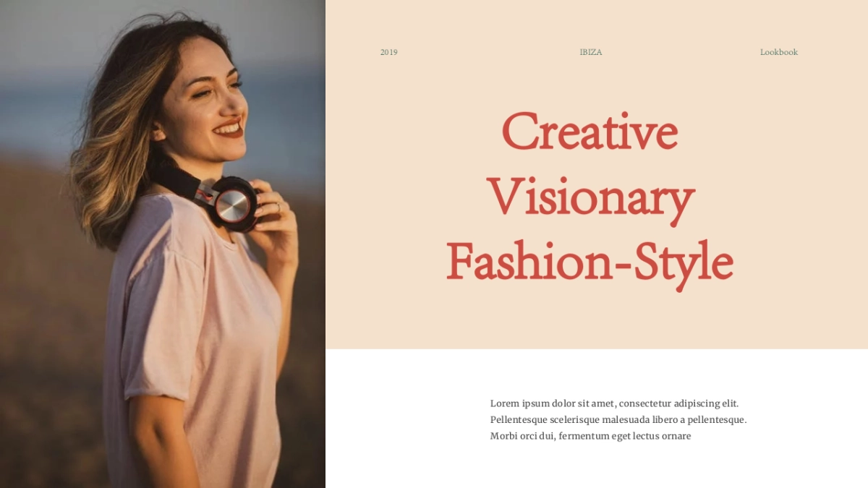Select the Pellentesque scelerisque text line
This screenshot has width=868, height=488.
(618, 419)
